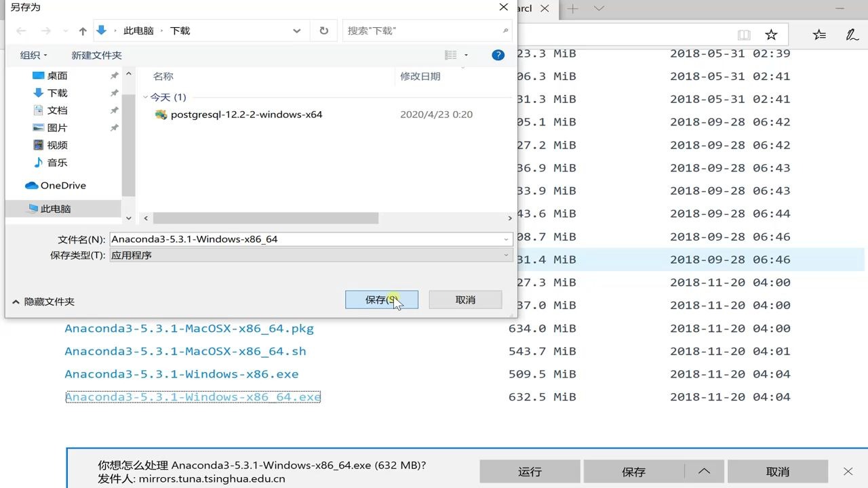
Task: Toggle browser reading view icon
Action: [744, 35]
